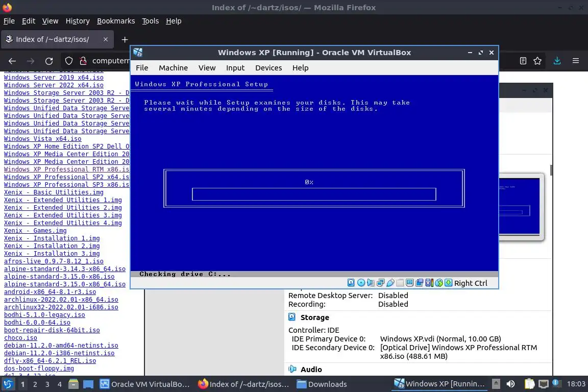Open the Windows Server 2019 x64.iso link
The width and height of the screenshot is (588, 392).
coord(54,77)
